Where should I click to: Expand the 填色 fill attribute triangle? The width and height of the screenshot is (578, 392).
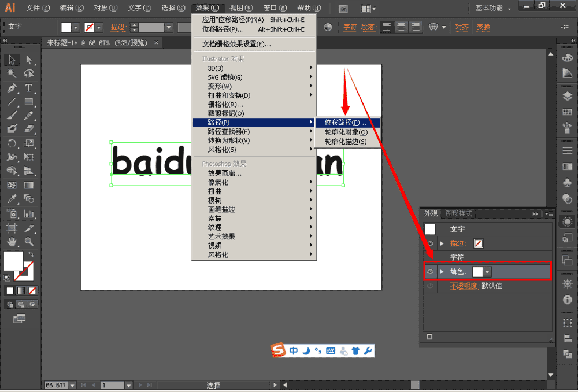[x=442, y=272]
